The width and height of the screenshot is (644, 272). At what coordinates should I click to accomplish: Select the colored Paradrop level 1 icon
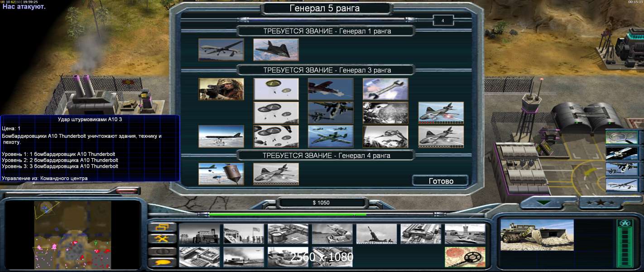[276, 89]
